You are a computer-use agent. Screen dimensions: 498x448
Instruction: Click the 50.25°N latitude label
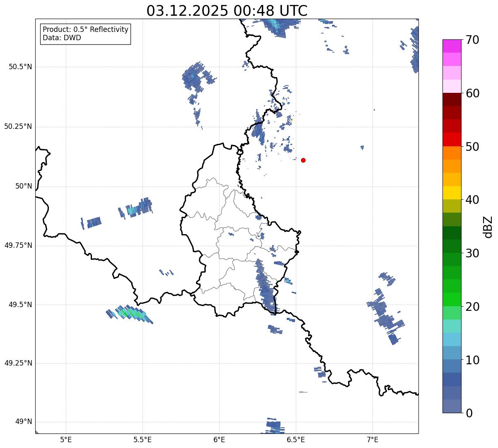click(x=18, y=126)
